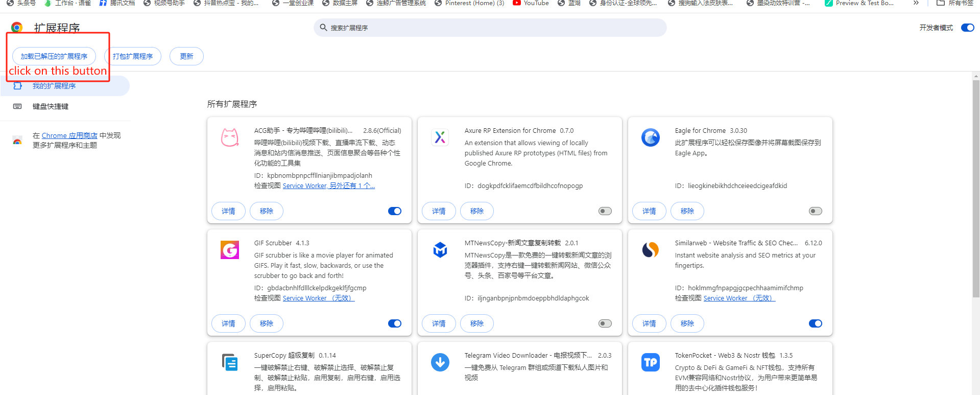
Task: Click TokenPocket version 1.3.5 text
Action: pos(786,356)
